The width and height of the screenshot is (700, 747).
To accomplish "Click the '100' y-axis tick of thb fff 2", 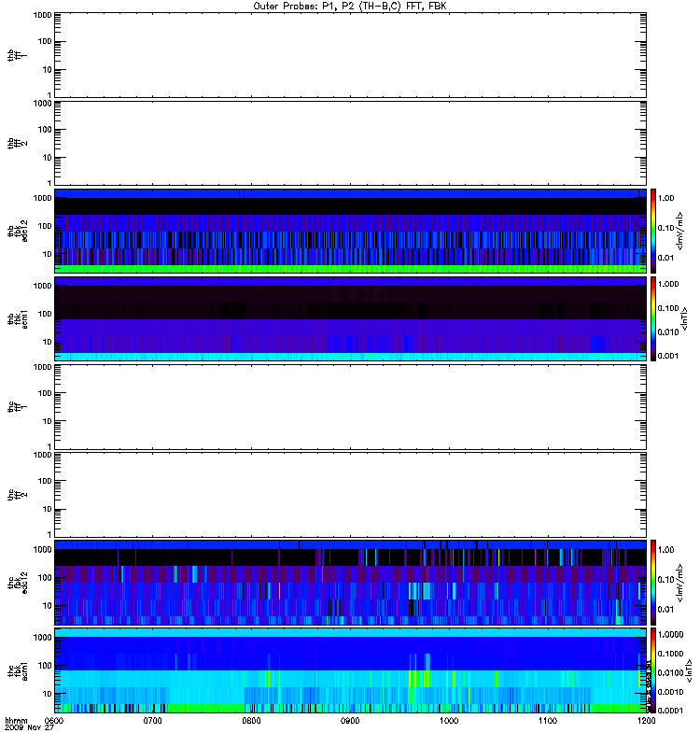I will coord(45,130).
